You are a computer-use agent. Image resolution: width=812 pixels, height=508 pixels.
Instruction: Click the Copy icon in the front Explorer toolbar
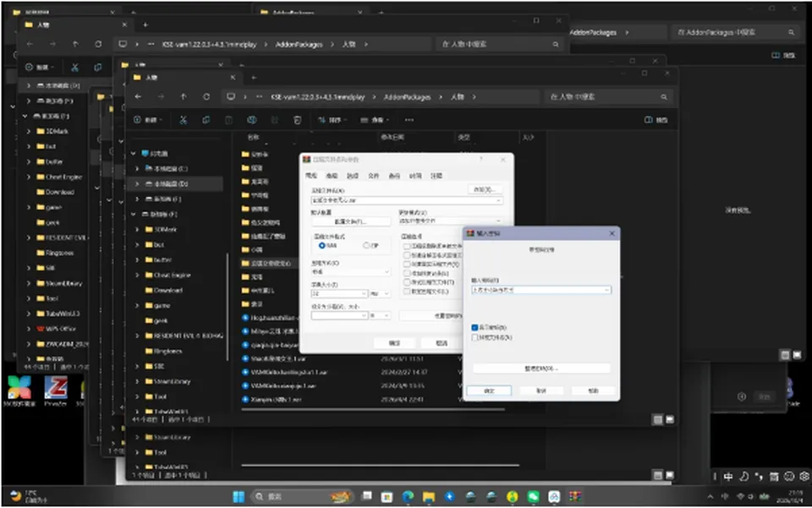coord(206,120)
